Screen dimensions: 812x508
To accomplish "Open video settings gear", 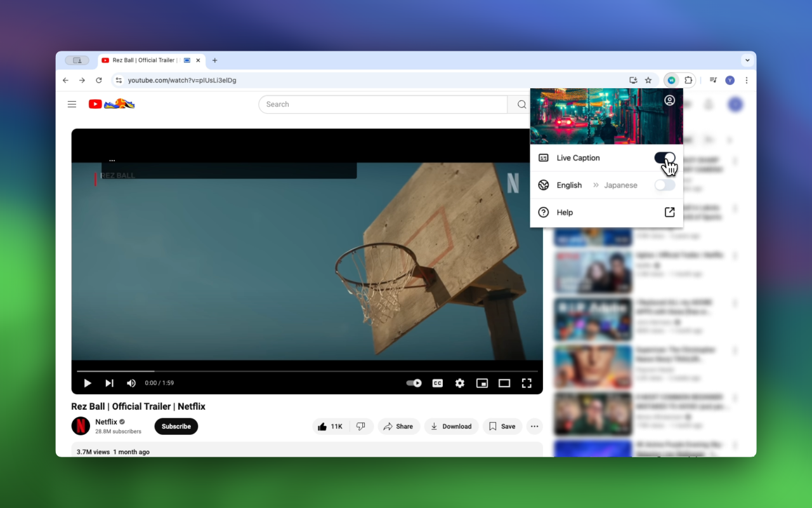I will point(460,383).
